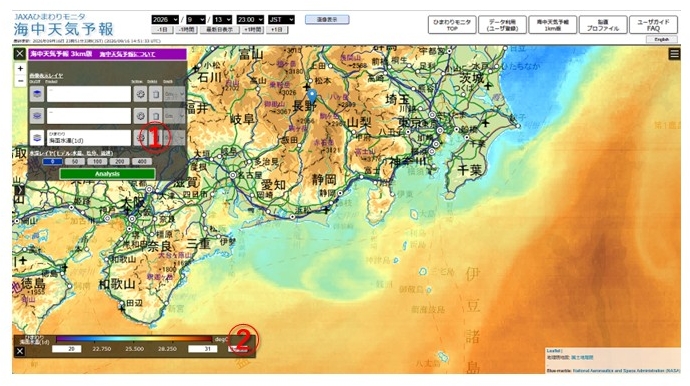
Task: Click the +1日 button
Action: point(277,30)
